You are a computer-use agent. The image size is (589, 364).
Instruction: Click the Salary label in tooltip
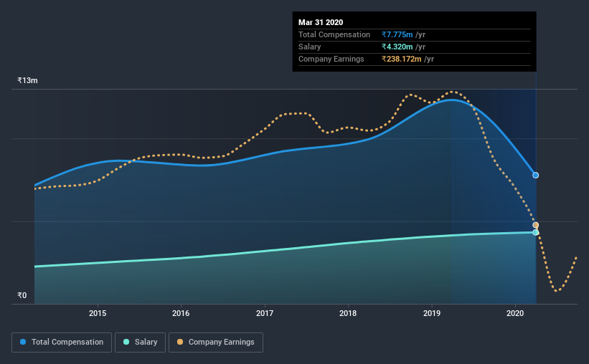pos(309,47)
